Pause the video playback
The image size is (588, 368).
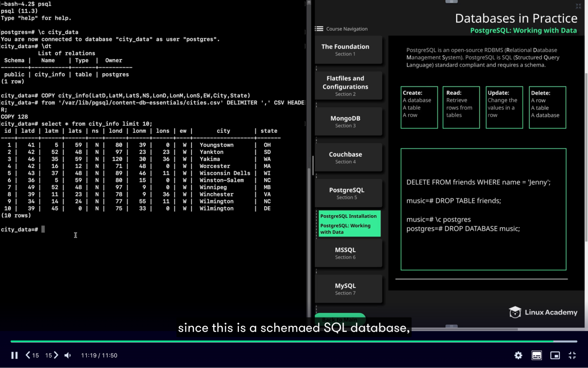pos(14,355)
